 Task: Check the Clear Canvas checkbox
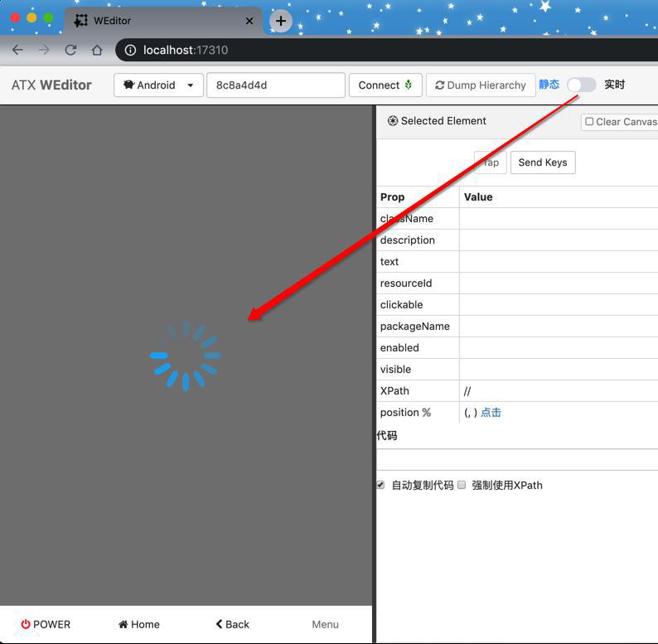click(x=589, y=121)
